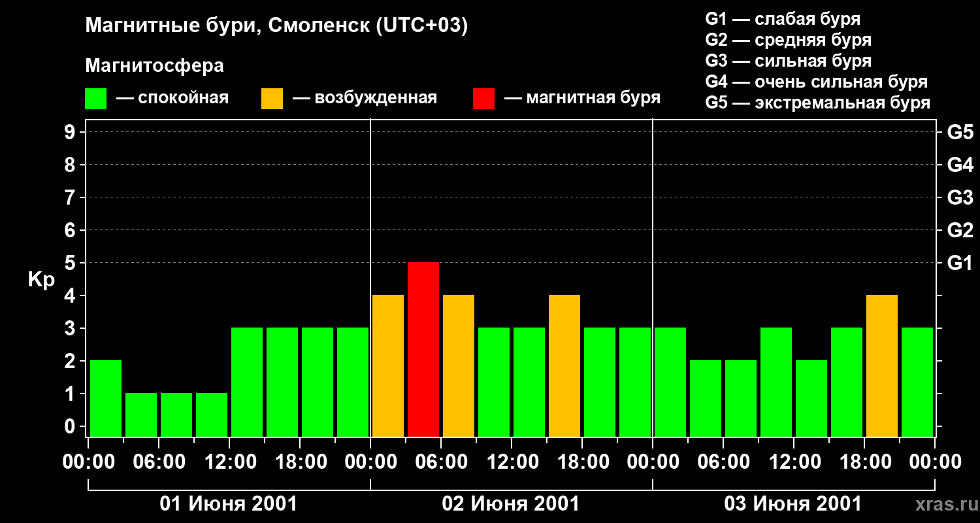The image size is (980, 523).
Task: Click 'G5 — экстремальная буря' legend line
Action: pyautogui.click(x=817, y=103)
